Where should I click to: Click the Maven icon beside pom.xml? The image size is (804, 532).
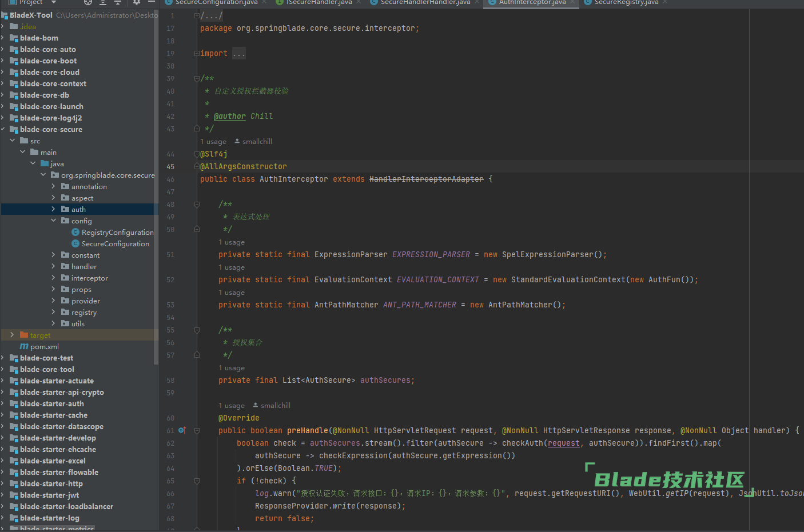click(x=24, y=346)
